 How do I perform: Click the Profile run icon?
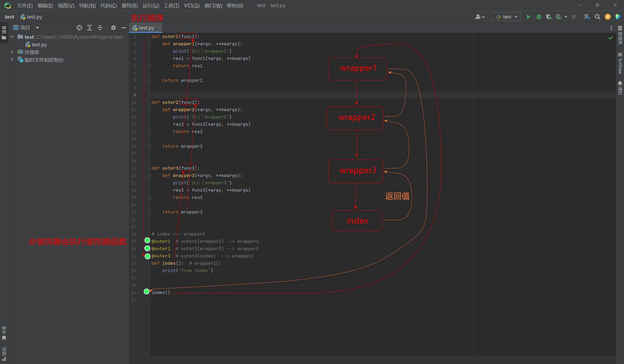tap(558, 17)
